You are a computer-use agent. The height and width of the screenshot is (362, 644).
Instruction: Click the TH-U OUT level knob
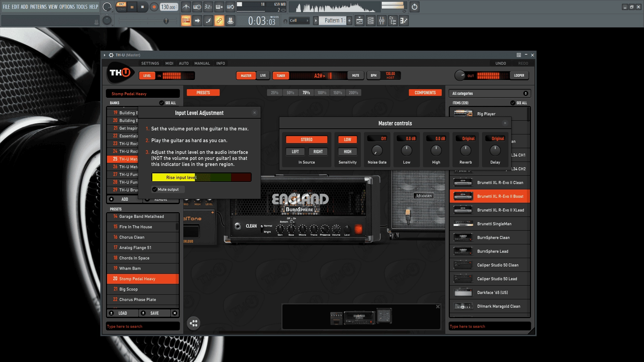click(460, 76)
